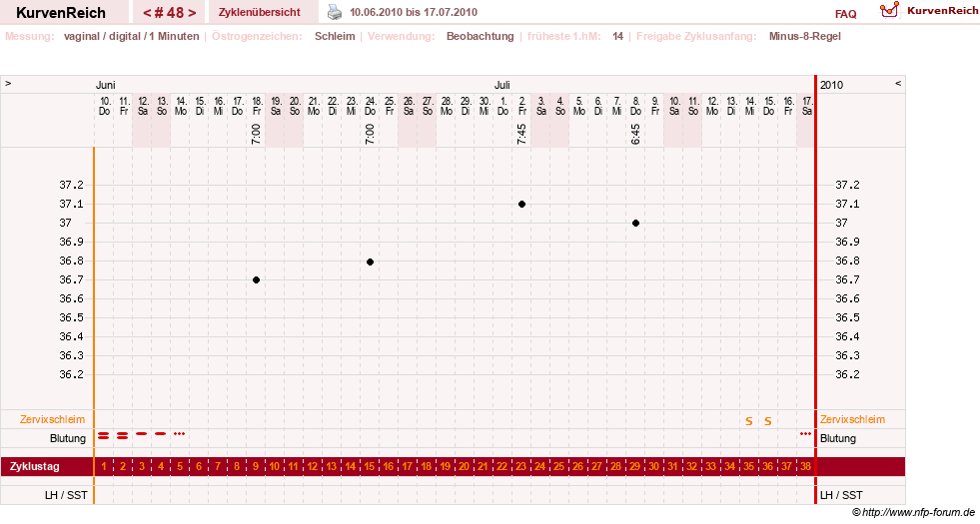Viewport: 980px width, 524px height.
Task: Go to previous cycle with the left arrow
Action: (x=147, y=13)
